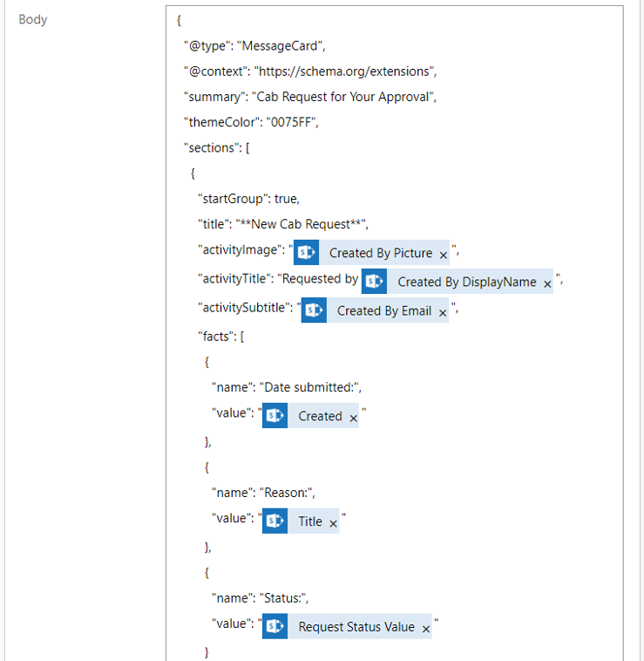Click the "activitySubtitle" key text

[x=245, y=308]
